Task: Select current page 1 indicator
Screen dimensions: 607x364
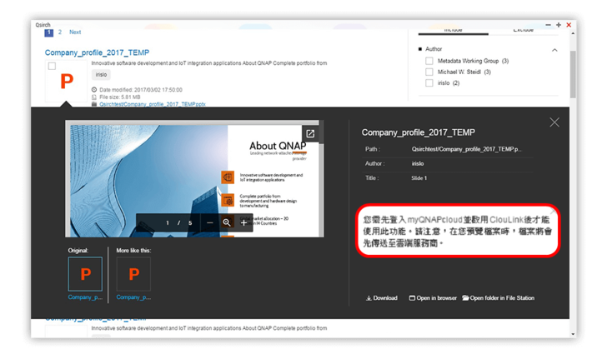Action: click(48, 32)
